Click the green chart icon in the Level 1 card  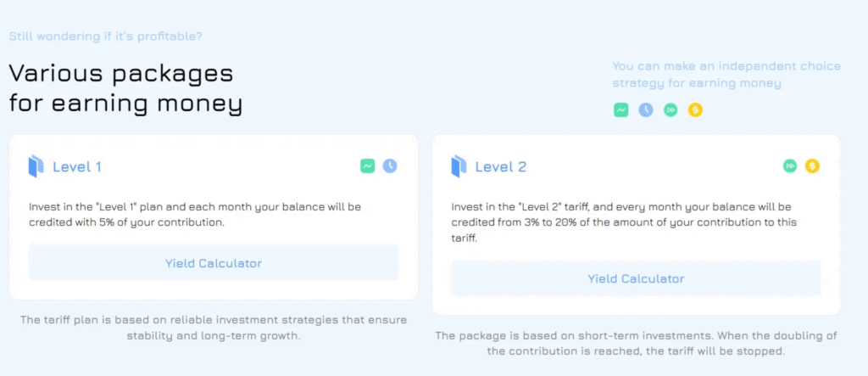[x=367, y=166]
